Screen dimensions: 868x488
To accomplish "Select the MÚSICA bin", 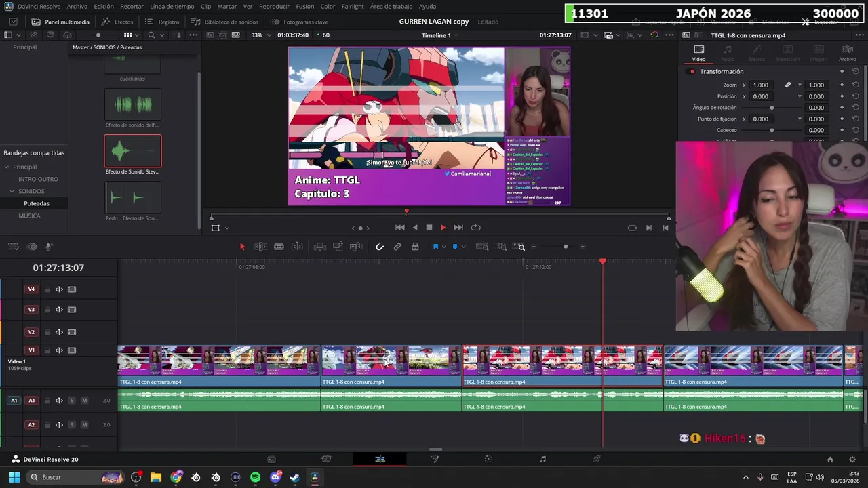I will click(29, 216).
